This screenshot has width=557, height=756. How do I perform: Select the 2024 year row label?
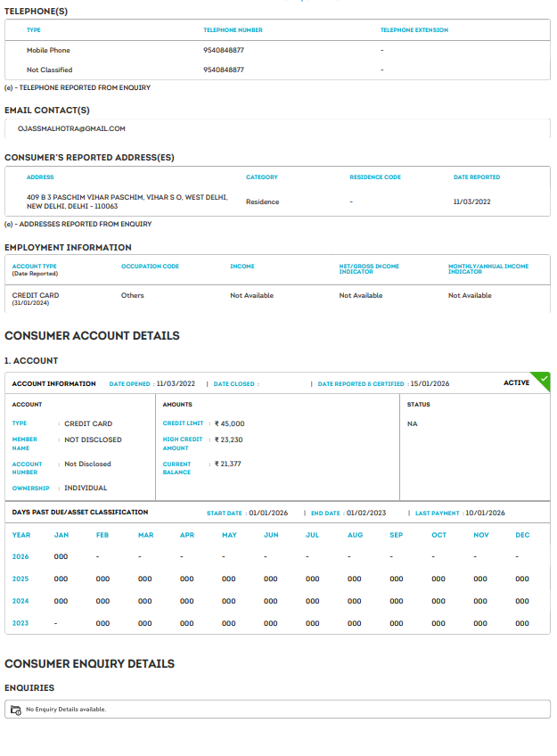[x=20, y=601]
